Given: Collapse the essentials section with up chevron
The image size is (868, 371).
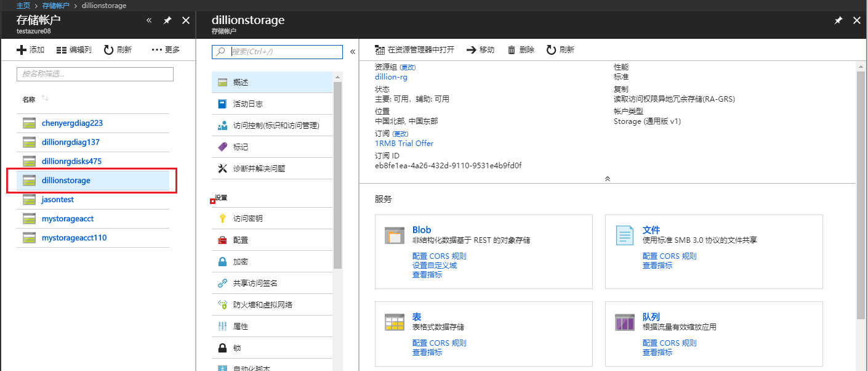Looking at the screenshot, I should (608, 178).
